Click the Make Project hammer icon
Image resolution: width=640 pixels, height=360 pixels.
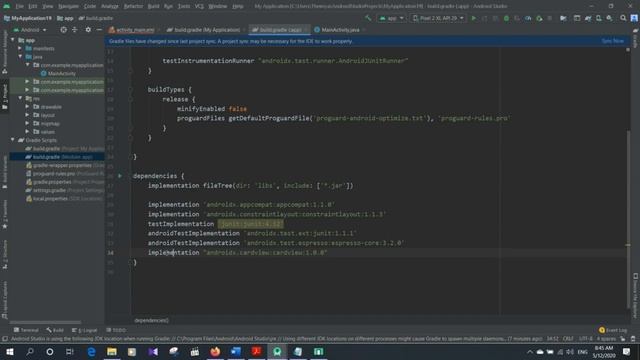[368, 18]
